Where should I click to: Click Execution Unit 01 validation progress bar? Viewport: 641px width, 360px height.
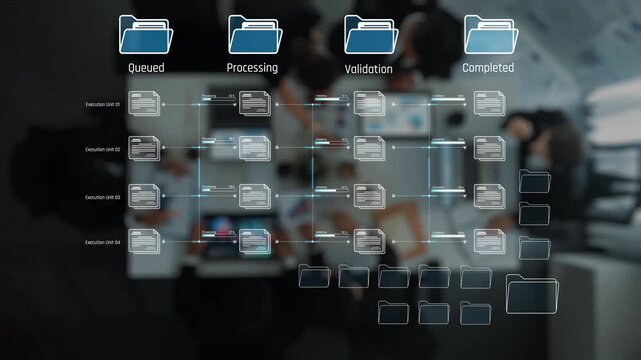pos(332,98)
